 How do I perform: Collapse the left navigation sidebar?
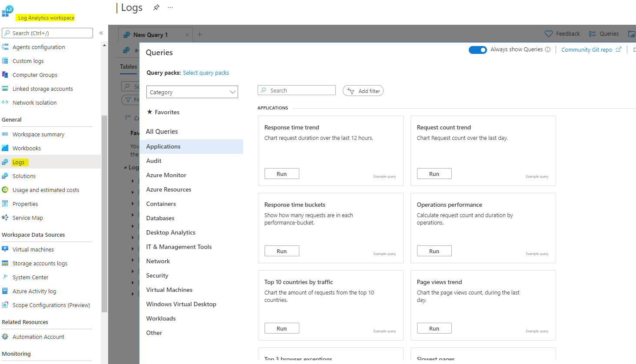(101, 33)
